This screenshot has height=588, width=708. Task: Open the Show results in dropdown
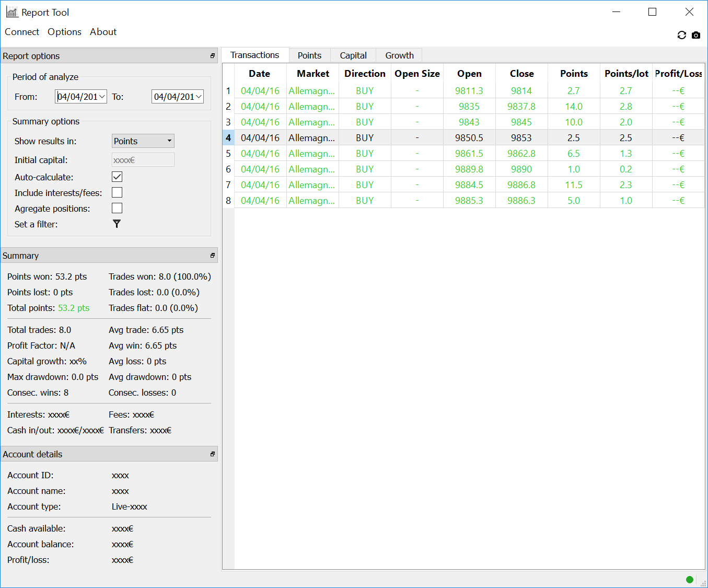point(143,141)
